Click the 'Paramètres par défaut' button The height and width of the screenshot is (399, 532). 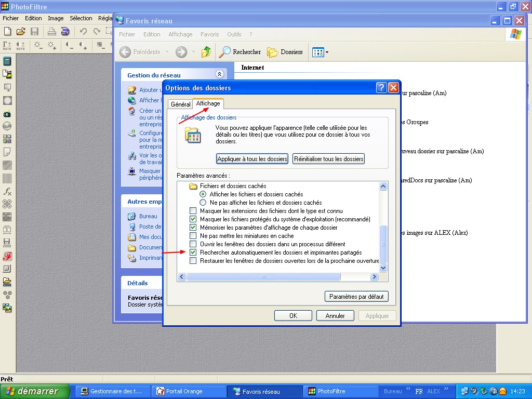[356, 297]
